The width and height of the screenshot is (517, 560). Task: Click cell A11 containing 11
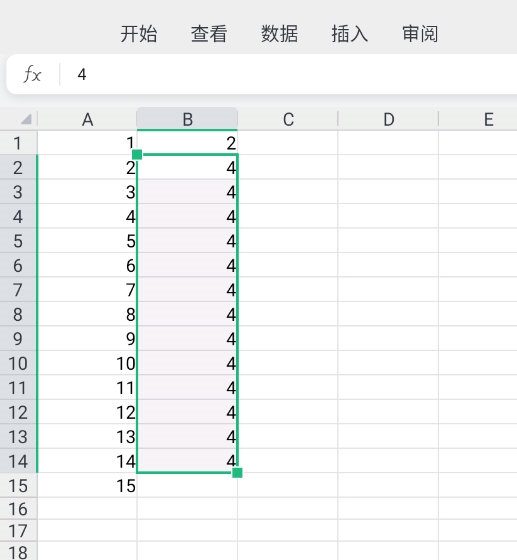[x=87, y=388]
